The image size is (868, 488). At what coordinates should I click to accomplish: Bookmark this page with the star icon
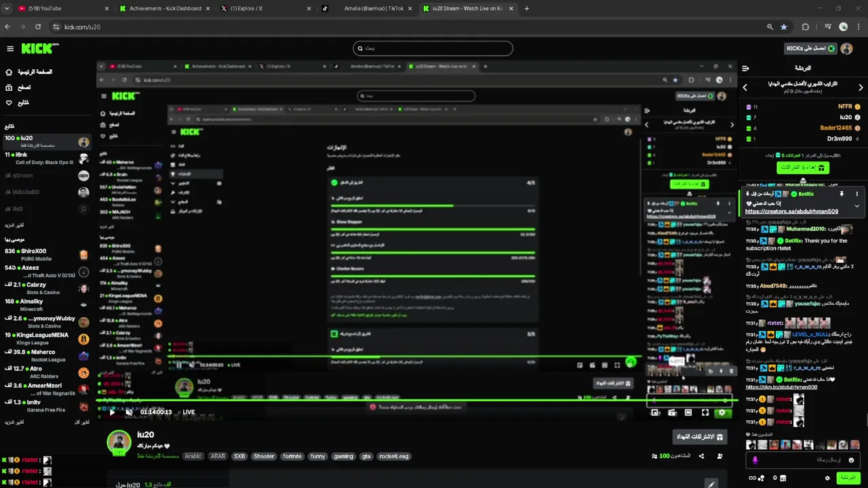784,26
